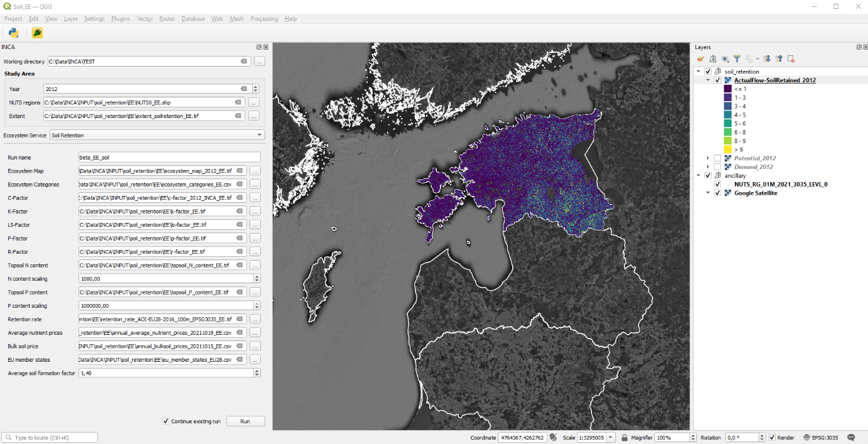Open the Python console icon

pyautogui.click(x=13, y=33)
